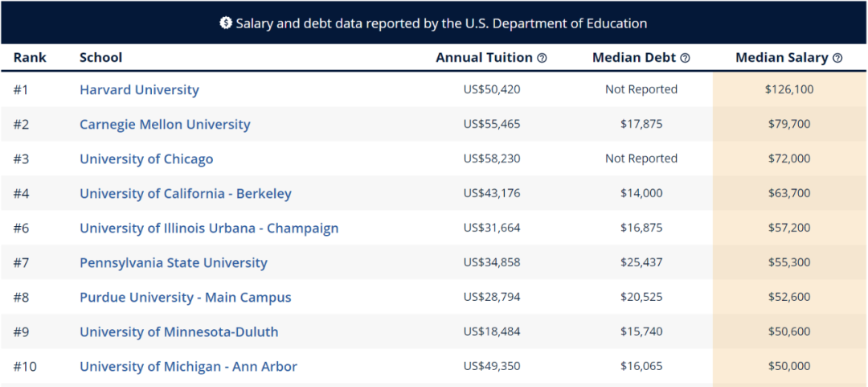This screenshot has height=387, width=868.
Task: Select University of Illinois Urbana - Champaign
Action: 209,228
